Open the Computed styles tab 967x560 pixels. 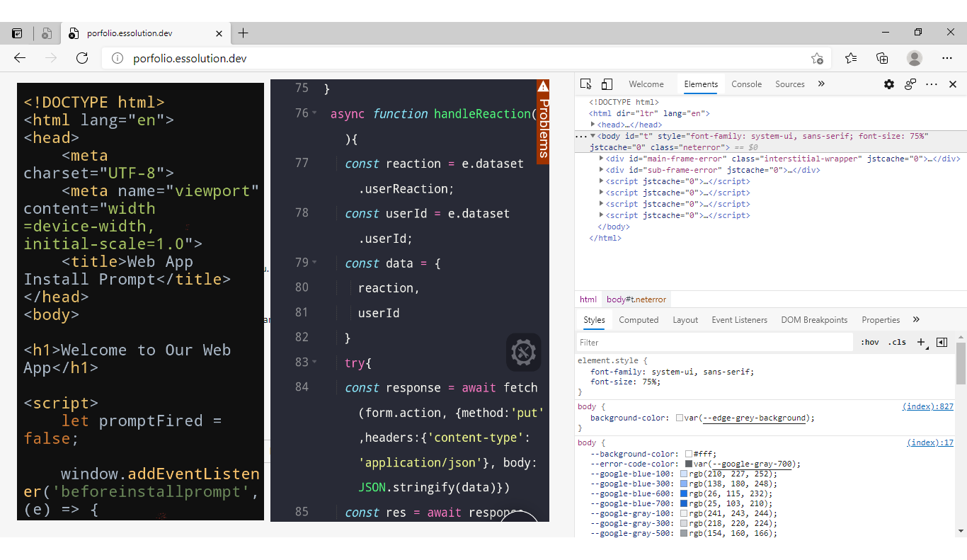pyautogui.click(x=638, y=320)
